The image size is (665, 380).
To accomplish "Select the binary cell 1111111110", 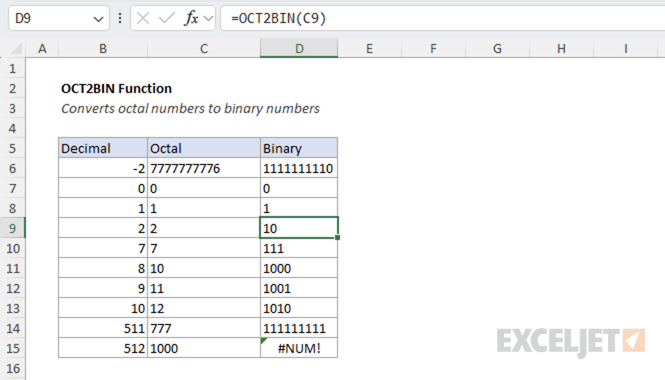I will [299, 168].
